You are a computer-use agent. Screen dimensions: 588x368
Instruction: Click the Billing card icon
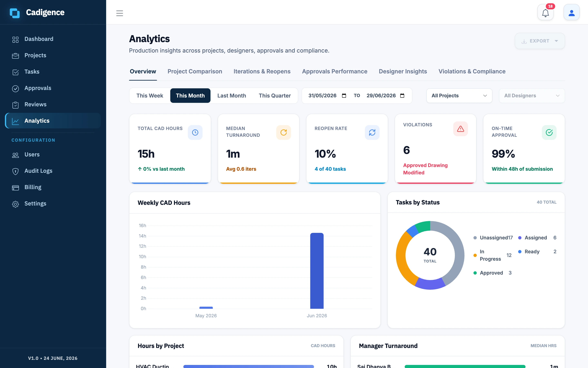tap(16, 187)
